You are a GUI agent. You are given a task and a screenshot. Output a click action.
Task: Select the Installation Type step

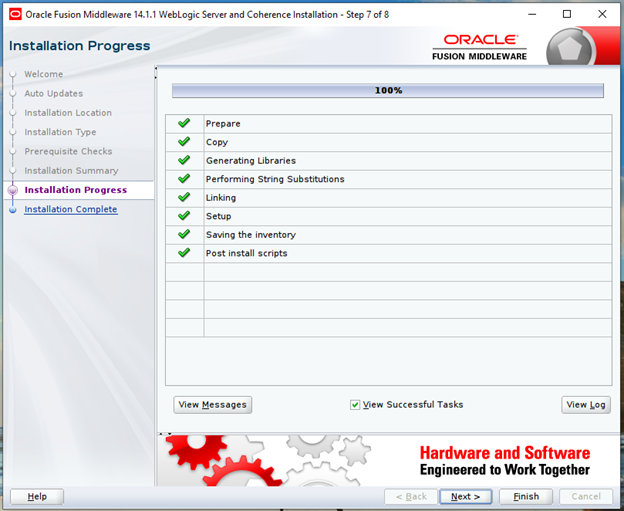tap(60, 132)
